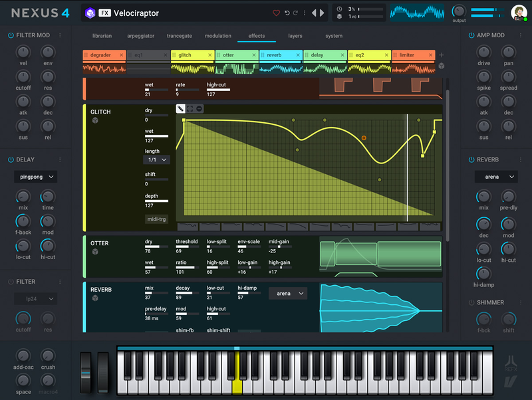
Task: Switch to the arpeggiator tab
Action: (x=140, y=36)
